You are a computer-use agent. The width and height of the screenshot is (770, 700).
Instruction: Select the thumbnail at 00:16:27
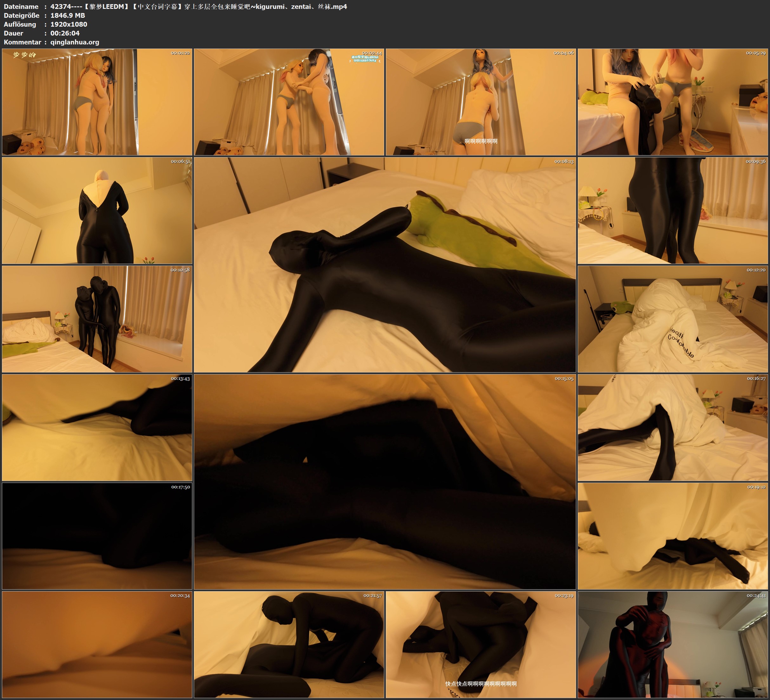(x=673, y=427)
